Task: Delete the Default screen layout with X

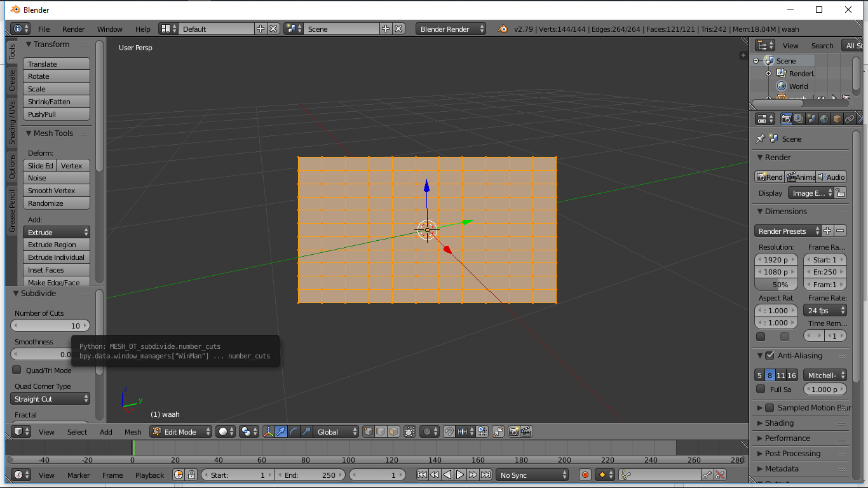Action: tap(273, 29)
